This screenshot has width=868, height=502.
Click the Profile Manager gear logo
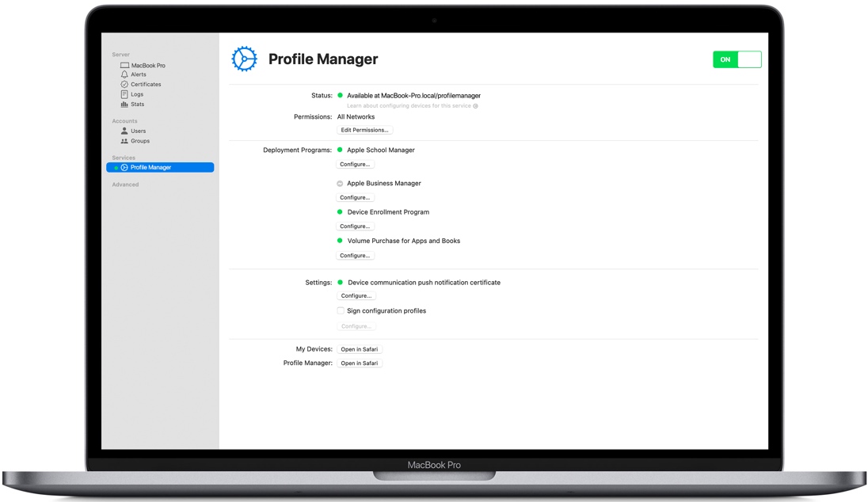[244, 59]
